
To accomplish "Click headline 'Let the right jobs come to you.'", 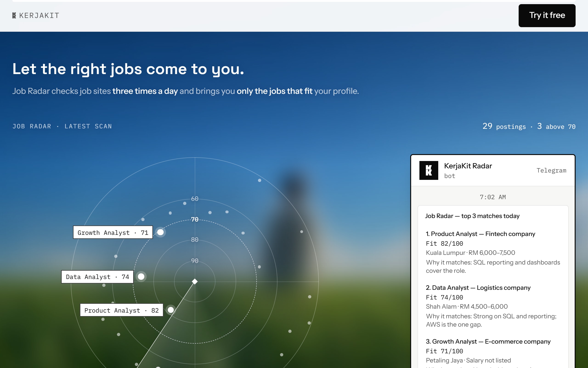I will [x=128, y=69].
